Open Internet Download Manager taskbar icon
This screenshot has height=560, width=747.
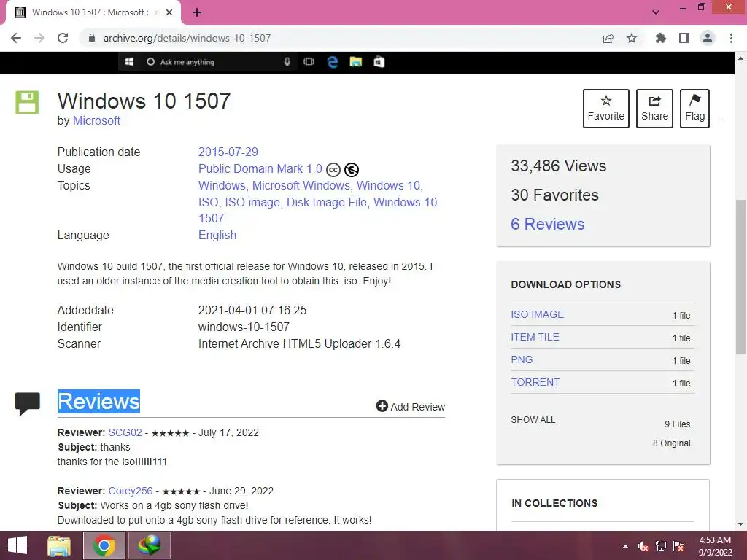149,545
